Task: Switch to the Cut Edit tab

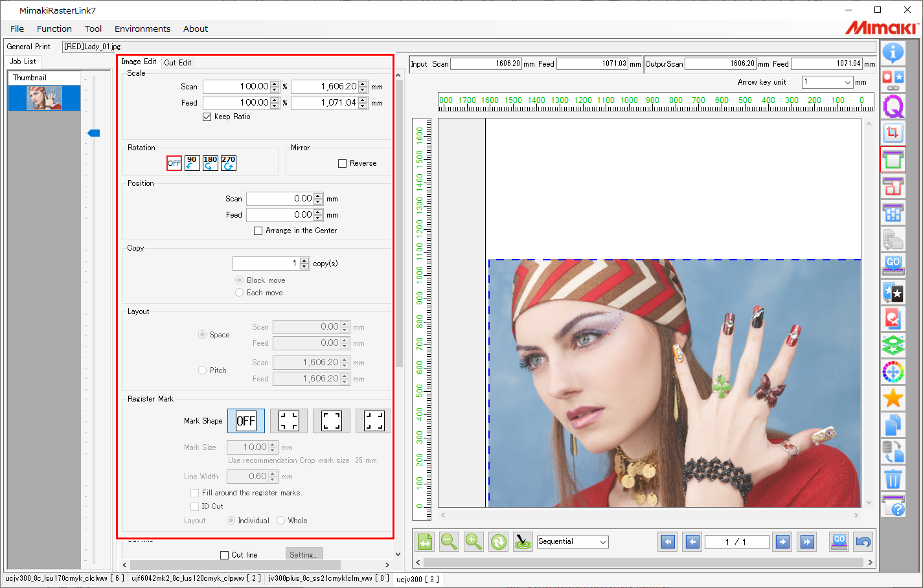Action: (x=177, y=62)
